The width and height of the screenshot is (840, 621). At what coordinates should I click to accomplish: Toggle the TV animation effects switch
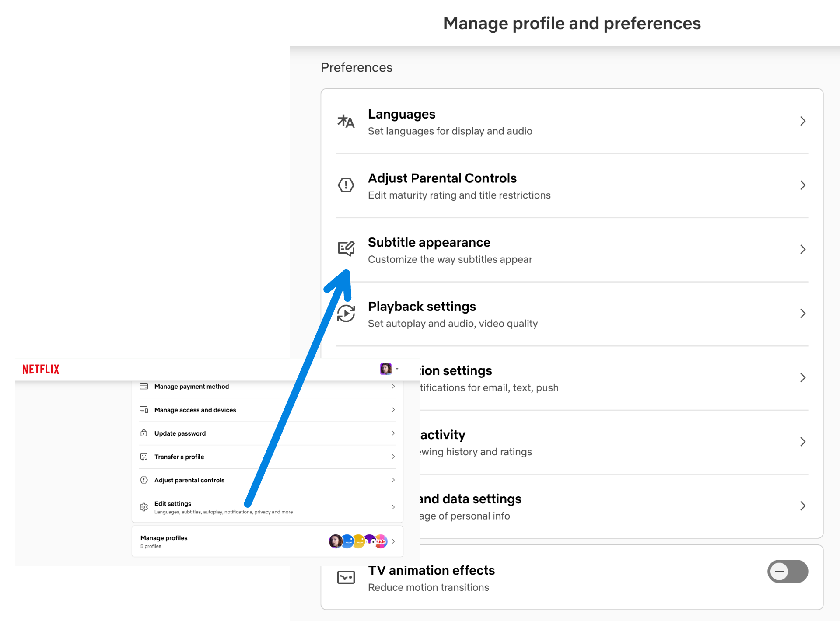click(x=787, y=572)
